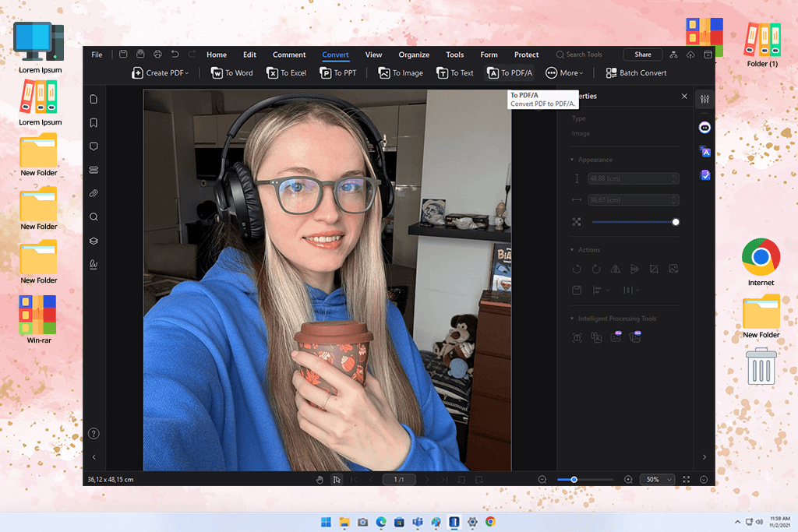Open File Explorer from taskbar
Screen dimensions: 798x532
[x=344, y=522]
